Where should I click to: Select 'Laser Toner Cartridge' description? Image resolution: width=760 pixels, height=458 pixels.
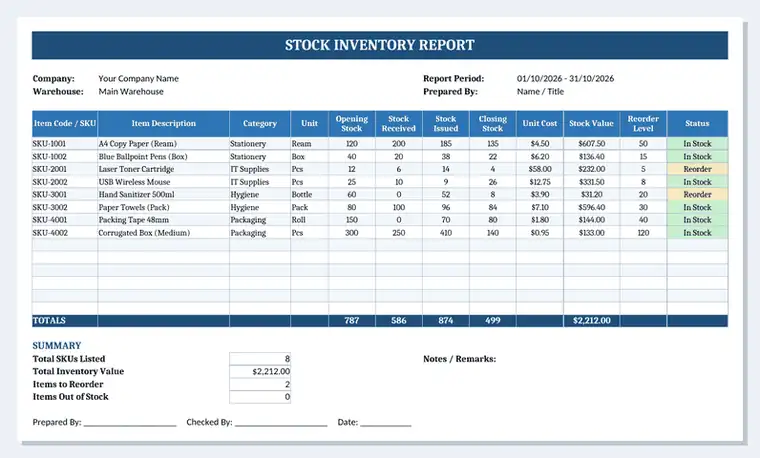[163, 169]
